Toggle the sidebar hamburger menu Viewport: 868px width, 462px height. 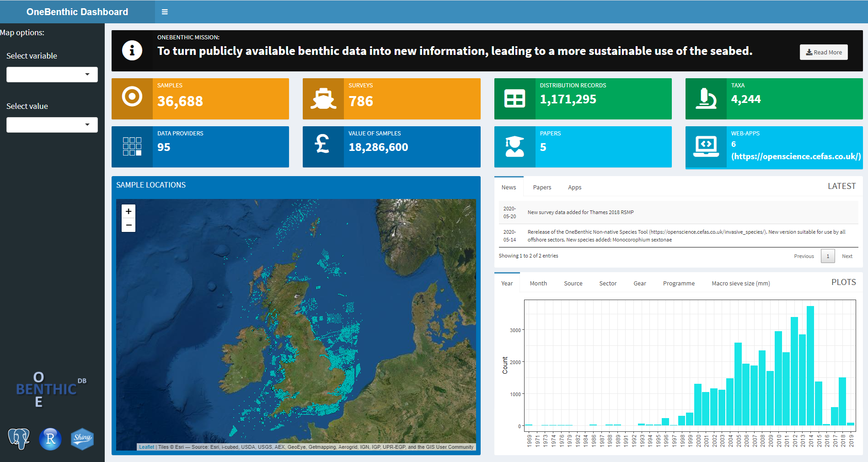click(165, 12)
